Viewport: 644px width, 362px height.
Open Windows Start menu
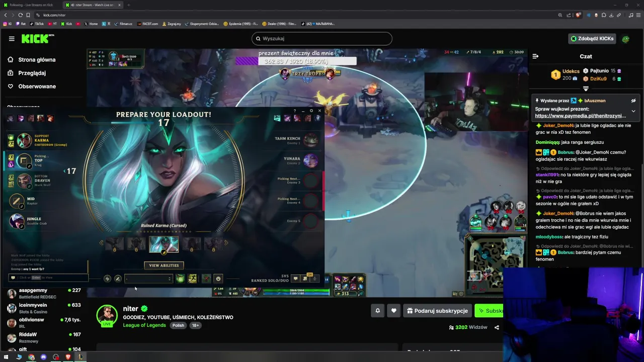coord(6,357)
